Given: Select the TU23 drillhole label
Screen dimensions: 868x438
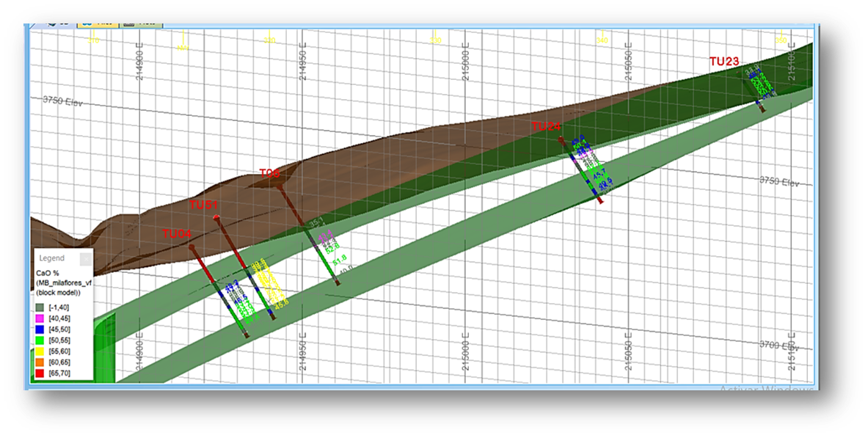Looking at the screenshot, I should coord(724,62).
